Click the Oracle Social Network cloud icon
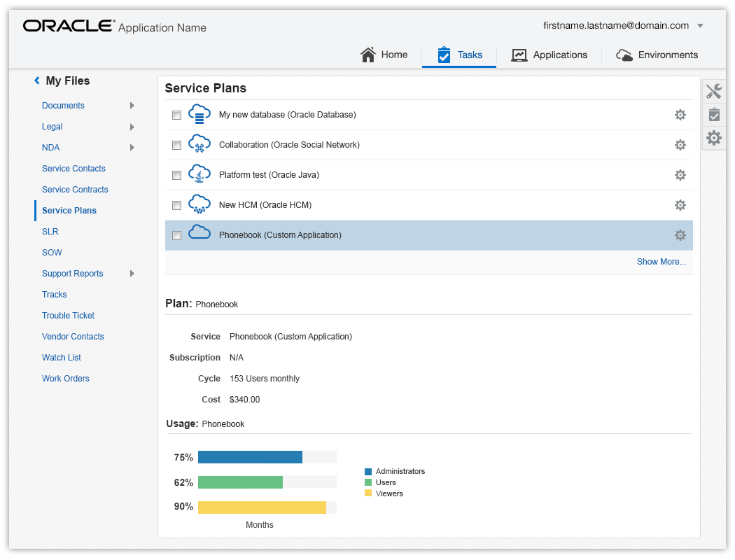Image resolution: width=735 pixels, height=560 pixels. point(199,144)
